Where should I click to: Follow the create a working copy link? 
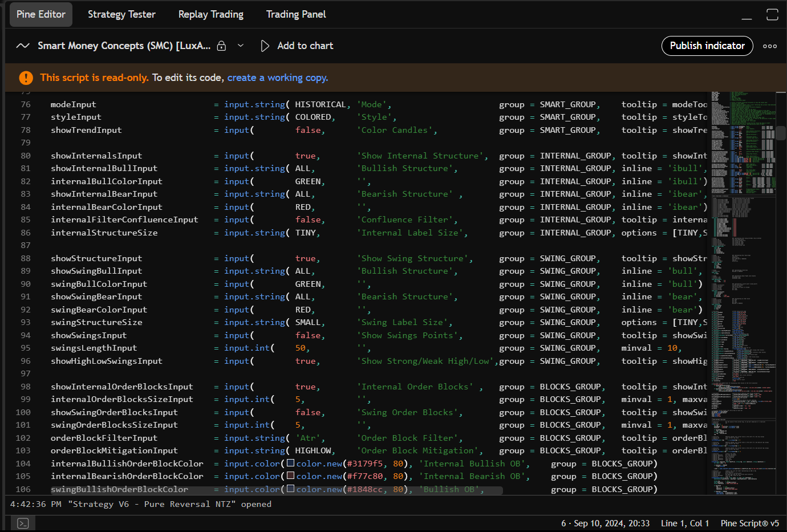[277, 78]
